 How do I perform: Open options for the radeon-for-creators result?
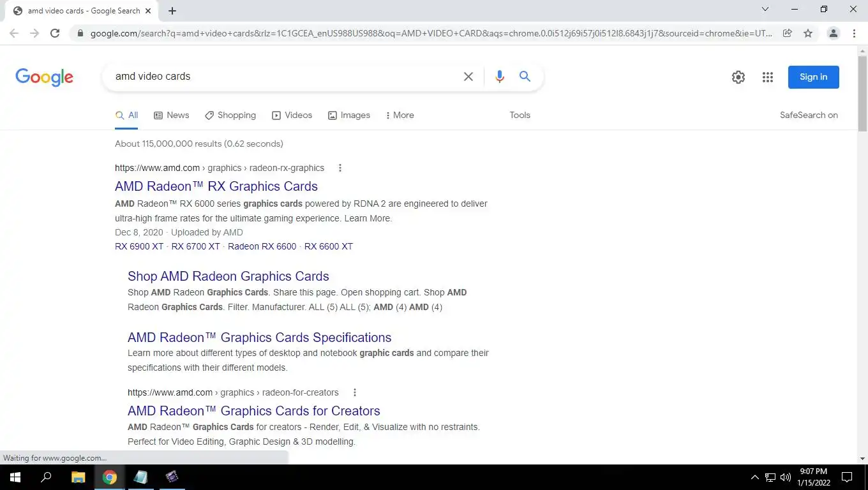click(x=355, y=392)
